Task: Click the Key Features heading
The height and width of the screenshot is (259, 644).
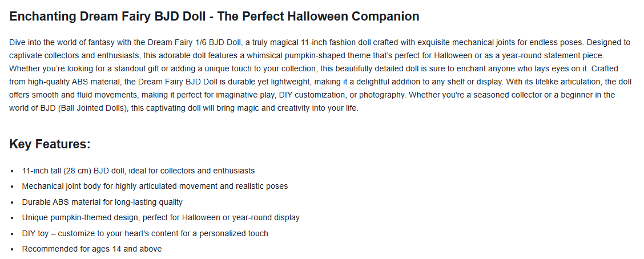Action: [50, 144]
